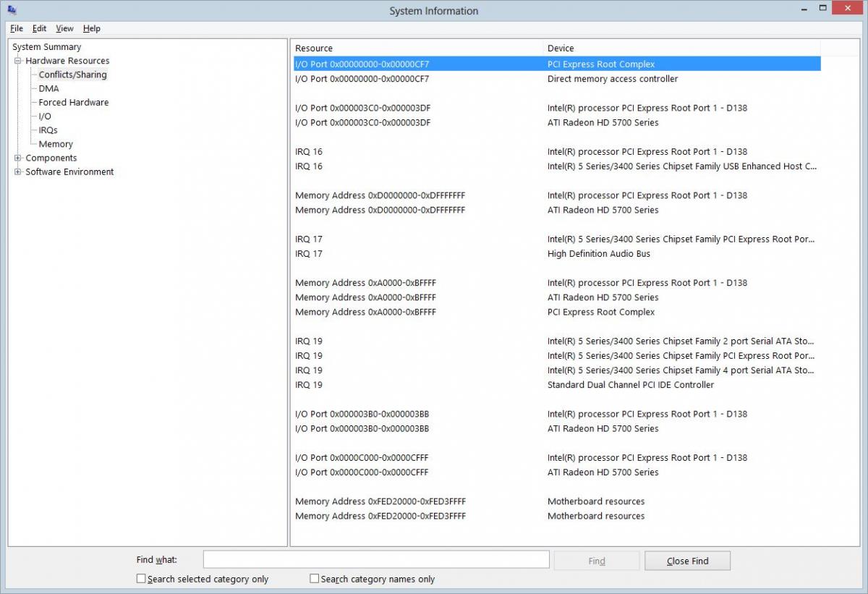Select the Components category label
This screenshot has width=868, height=594.
click(x=51, y=158)
